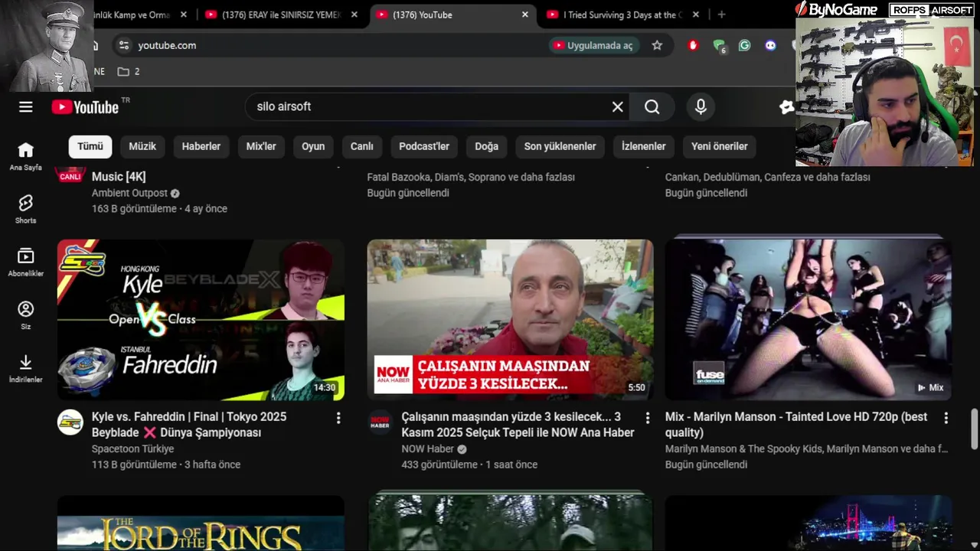Open the site info icon in address bar

124,45
